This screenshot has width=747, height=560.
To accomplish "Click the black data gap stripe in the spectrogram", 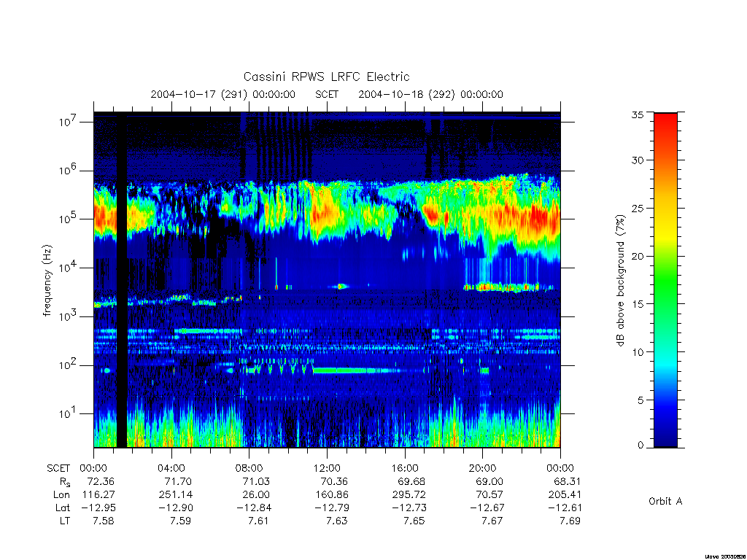I will pos(122,280).
